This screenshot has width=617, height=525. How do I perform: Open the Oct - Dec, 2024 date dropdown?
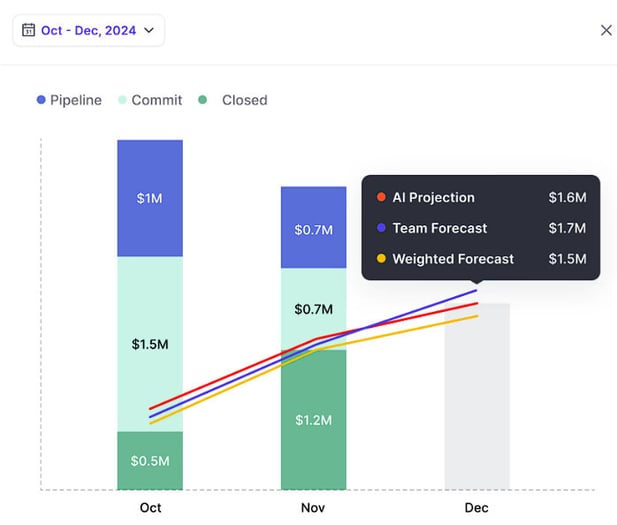coord(88,30)
